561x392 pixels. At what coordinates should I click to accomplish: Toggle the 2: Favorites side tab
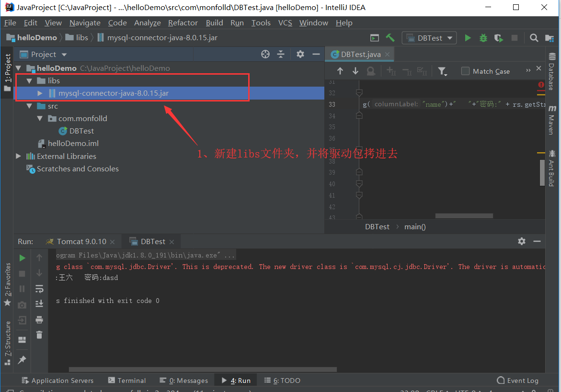coord(8,284)
